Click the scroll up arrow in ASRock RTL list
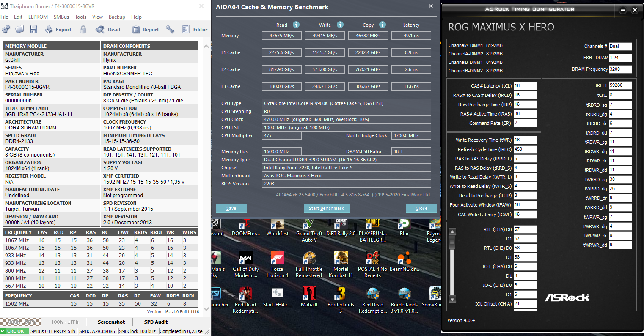The width and height of the screenshot is (644, 336). click(x=452, y=231)
